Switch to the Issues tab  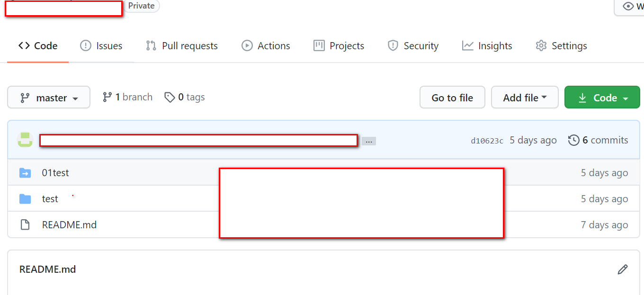tap(101, 46)
